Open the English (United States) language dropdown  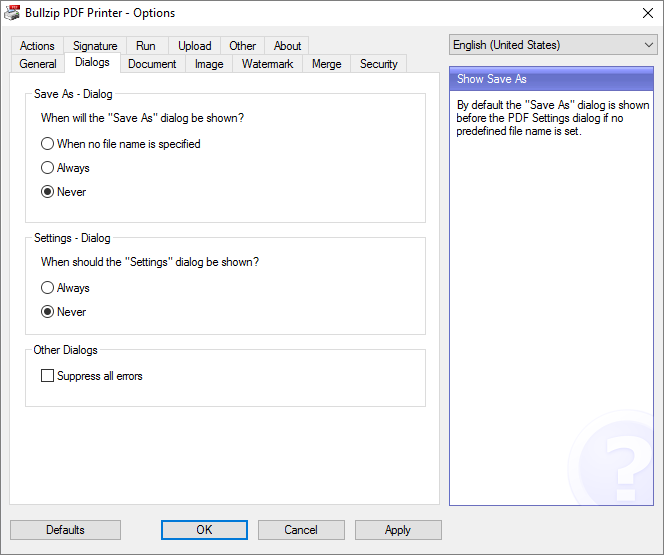(553, 45)
